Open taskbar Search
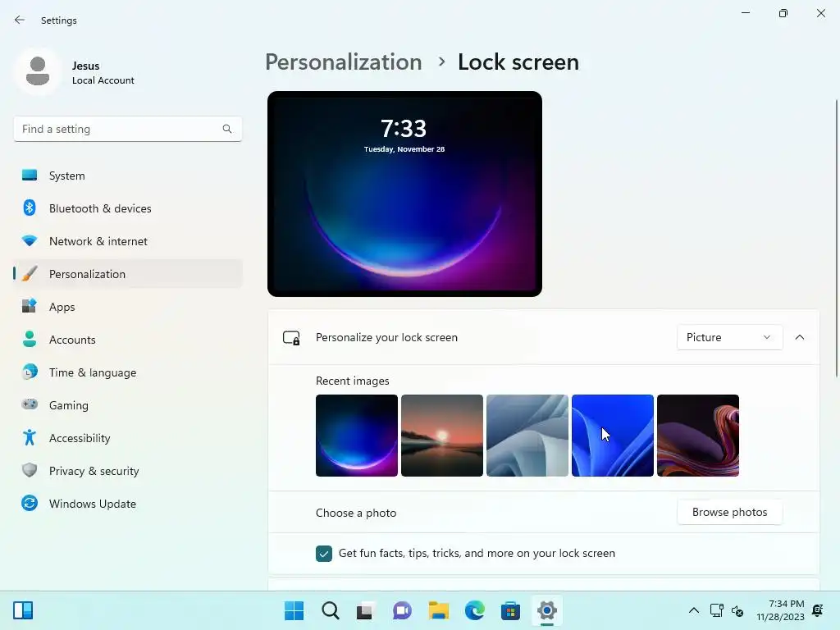 [x=331, y=610]
